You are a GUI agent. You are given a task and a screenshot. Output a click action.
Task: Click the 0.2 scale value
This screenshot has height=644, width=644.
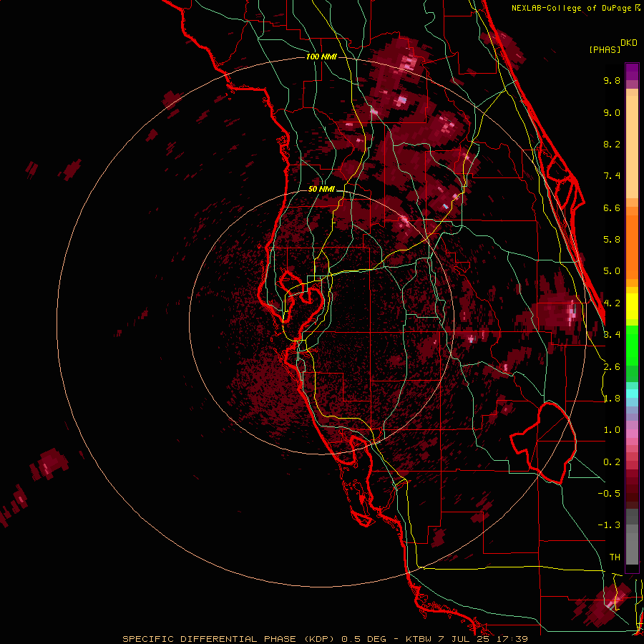tap(612, 462)
